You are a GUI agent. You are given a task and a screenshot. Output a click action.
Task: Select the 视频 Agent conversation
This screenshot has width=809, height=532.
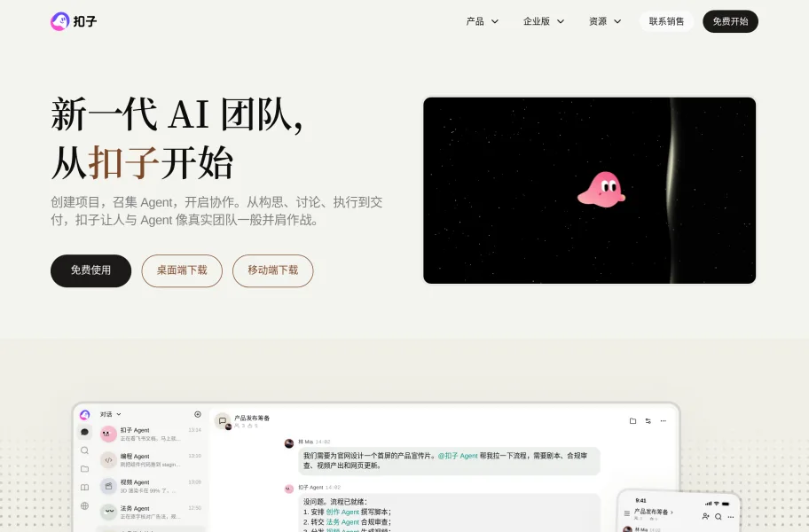(151, 486)
